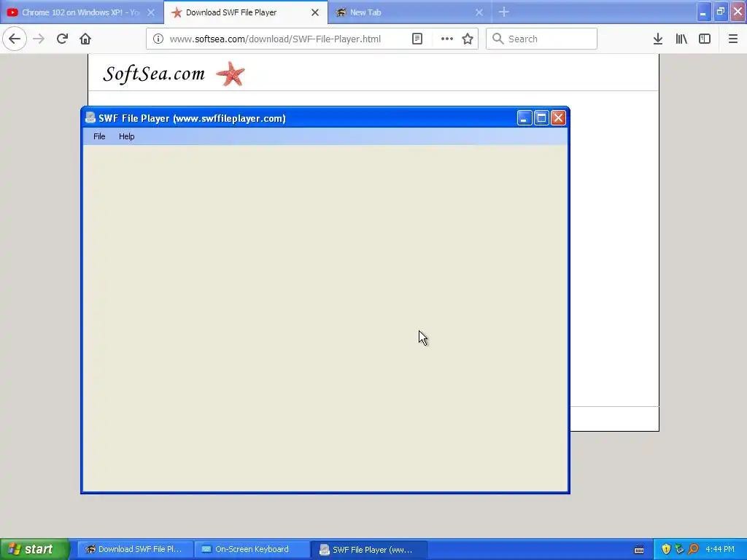The height and width of the screenshot is (560, 747).
Task: Minimize the browser window
Action: pos(704,12)
